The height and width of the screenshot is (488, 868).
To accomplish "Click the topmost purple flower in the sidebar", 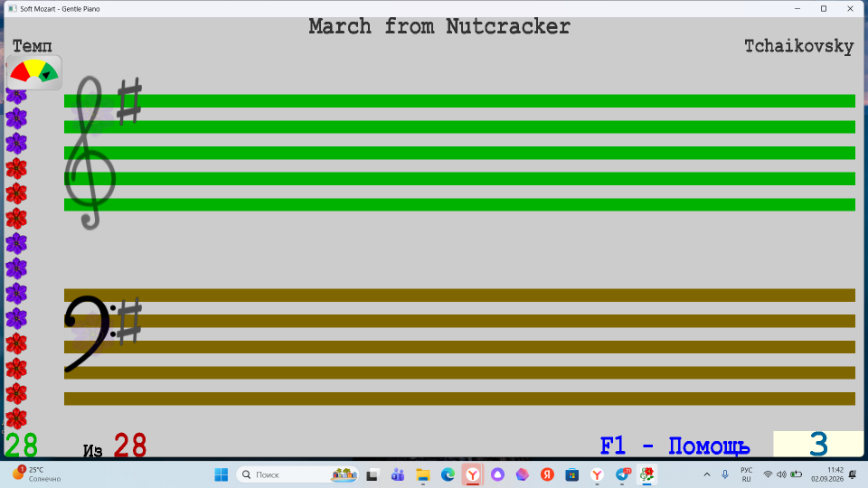I will pos(16,95).
